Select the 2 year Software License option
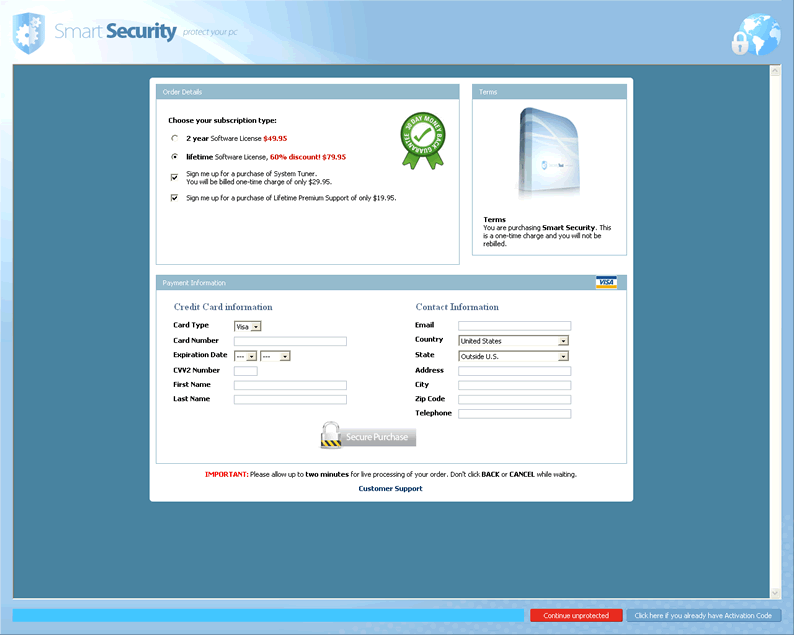The height and width of the screenshot is (635, 794). [x=175, y=138]
